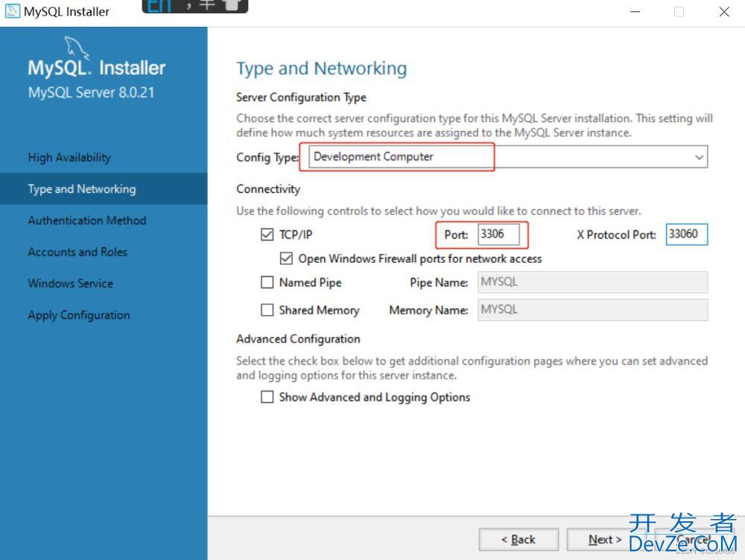Click the 'X Protocol Port:' label
Screen dimensions: 745x560
click(x=616, y=235)
